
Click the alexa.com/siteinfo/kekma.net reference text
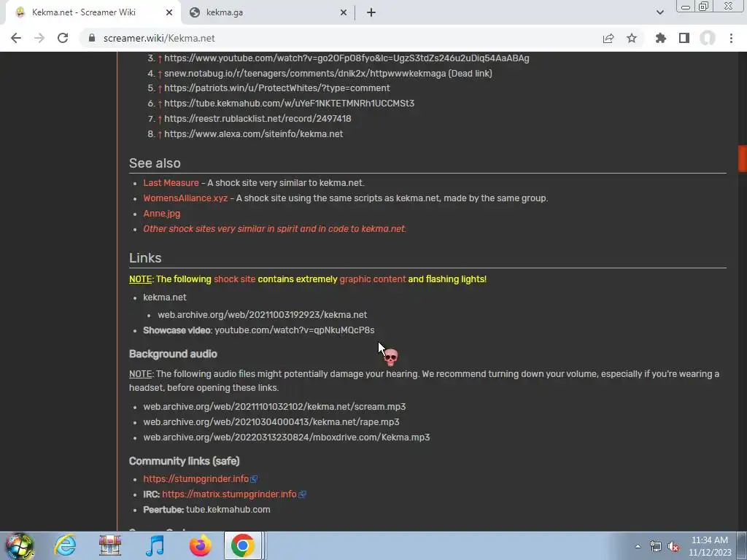[253, 134]
